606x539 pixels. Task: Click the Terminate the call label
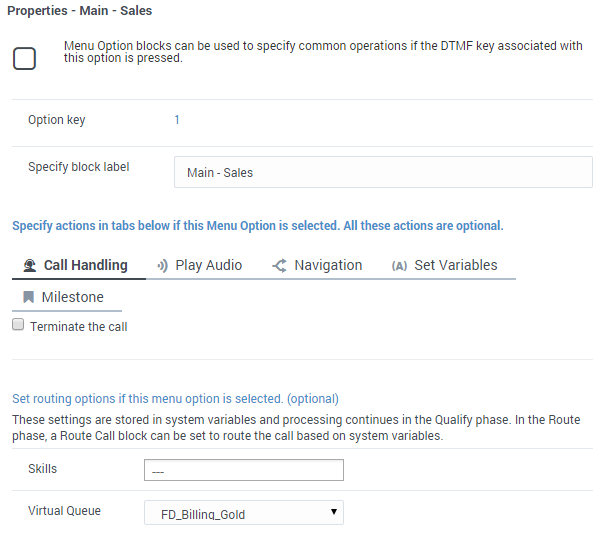click(x=78, y=326)
